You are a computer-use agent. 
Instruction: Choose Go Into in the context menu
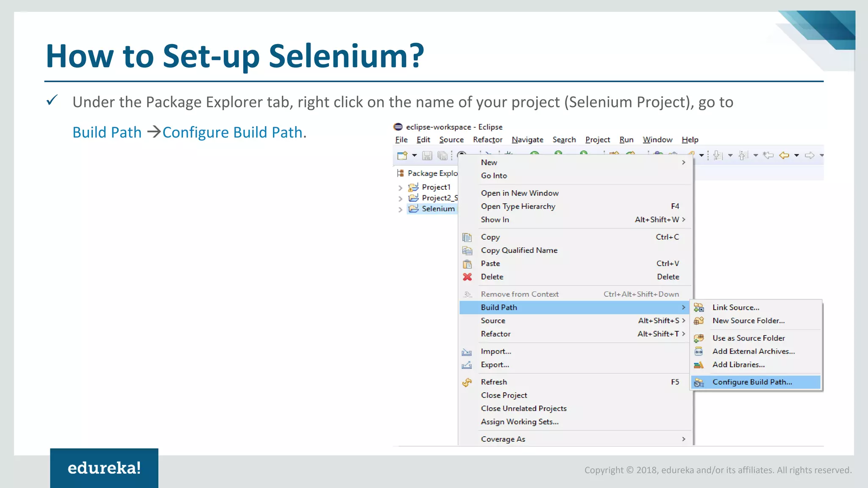tap(576, 175)
